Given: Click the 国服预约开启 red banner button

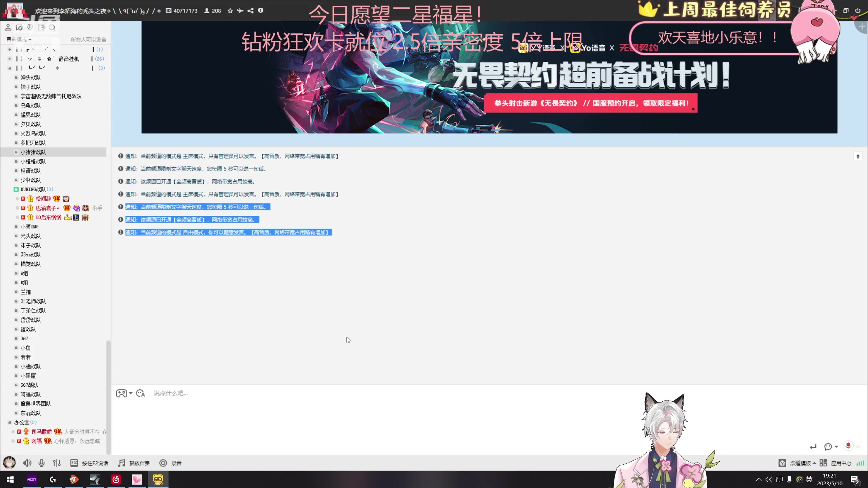Looking at the screenshot, I should 591,103.
